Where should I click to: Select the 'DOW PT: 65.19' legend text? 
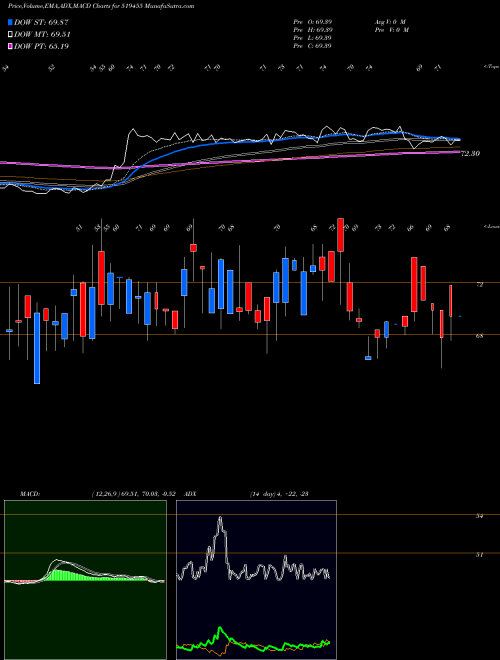coord(41,46)
